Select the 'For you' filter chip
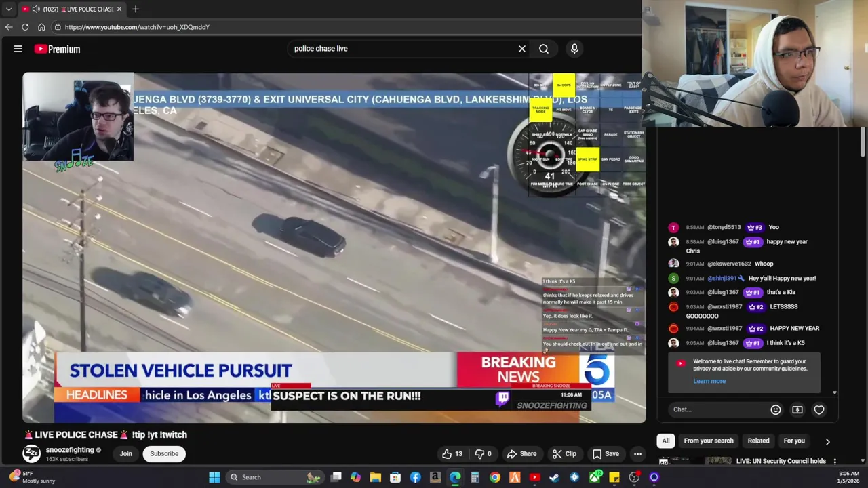 (794, 441)
